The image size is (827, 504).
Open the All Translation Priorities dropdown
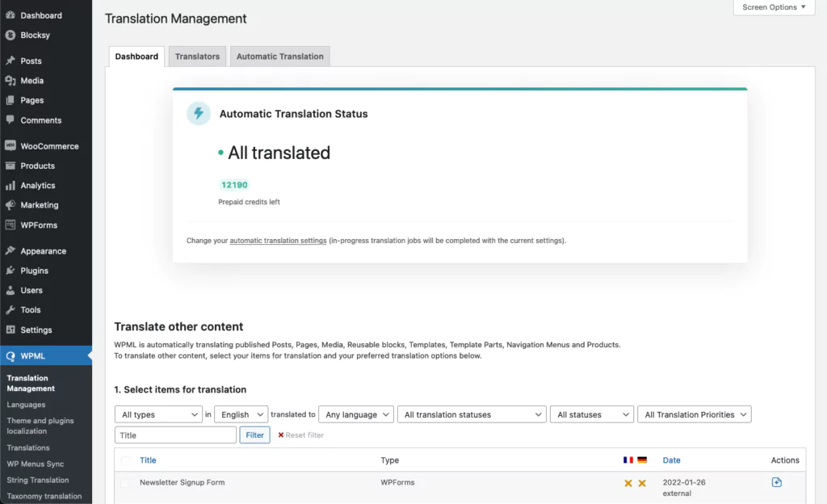[x=695, y=414]
